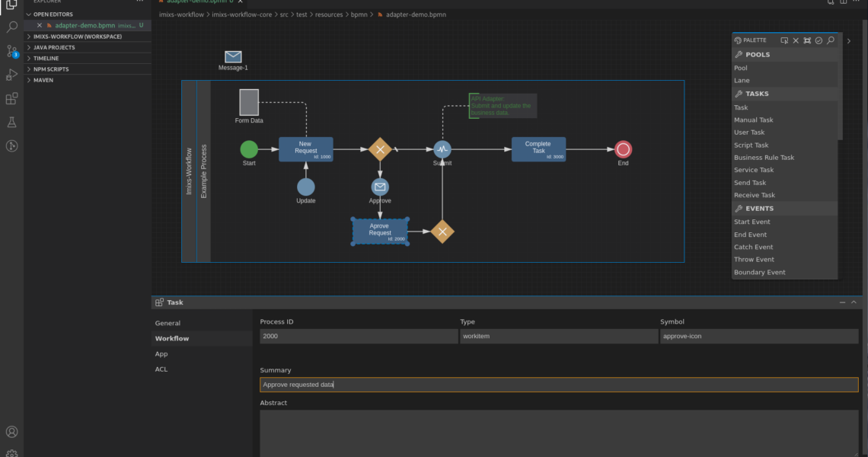
Task: Expand the Maven section
Action: (43, 80)
